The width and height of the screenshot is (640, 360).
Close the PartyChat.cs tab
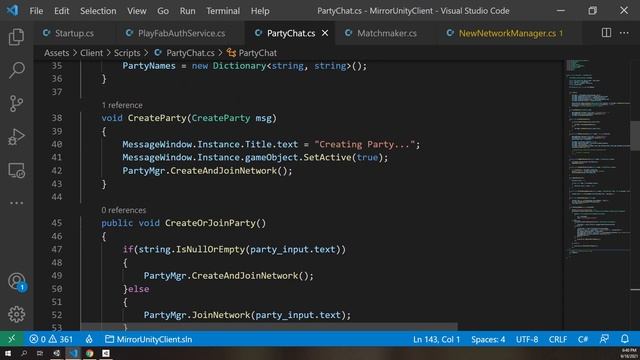tap(325, 33)
